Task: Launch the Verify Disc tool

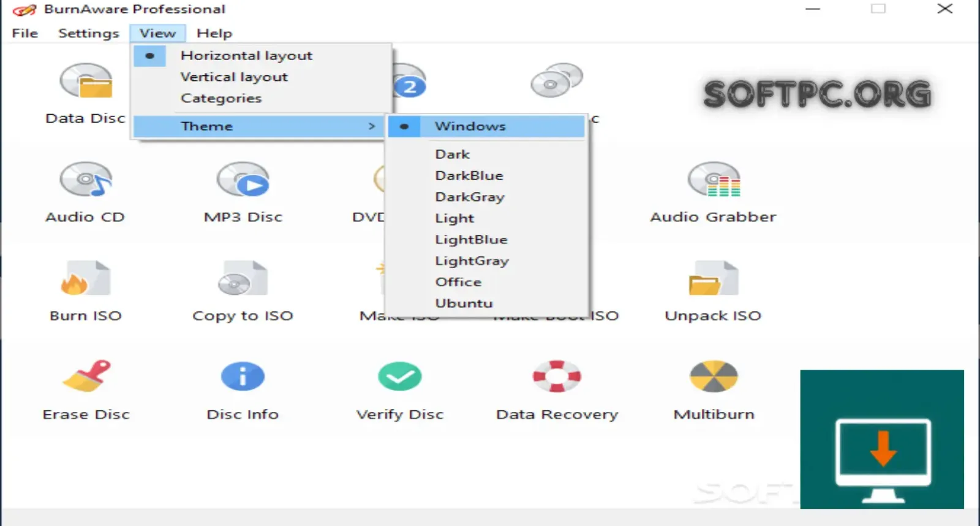Action: pyautogui.click(x=400, y=390)
